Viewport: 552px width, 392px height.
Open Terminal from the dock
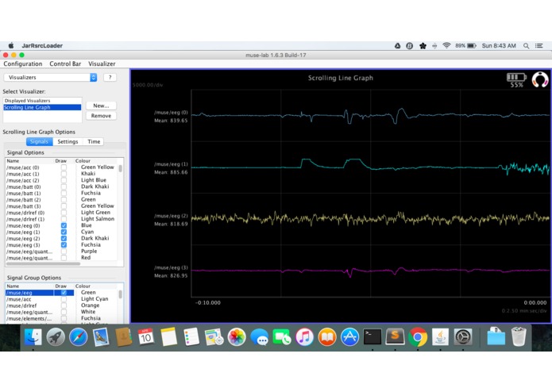coord(373,337)
